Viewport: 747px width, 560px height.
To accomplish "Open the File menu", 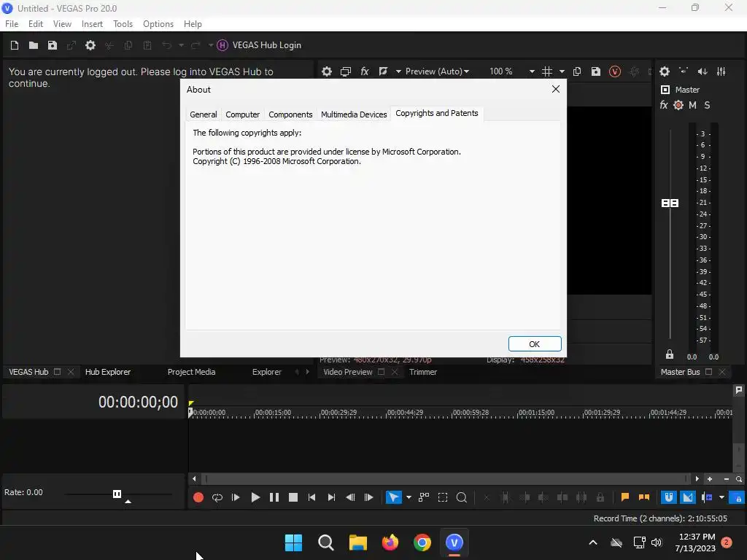I will click(x=12, y=24).
